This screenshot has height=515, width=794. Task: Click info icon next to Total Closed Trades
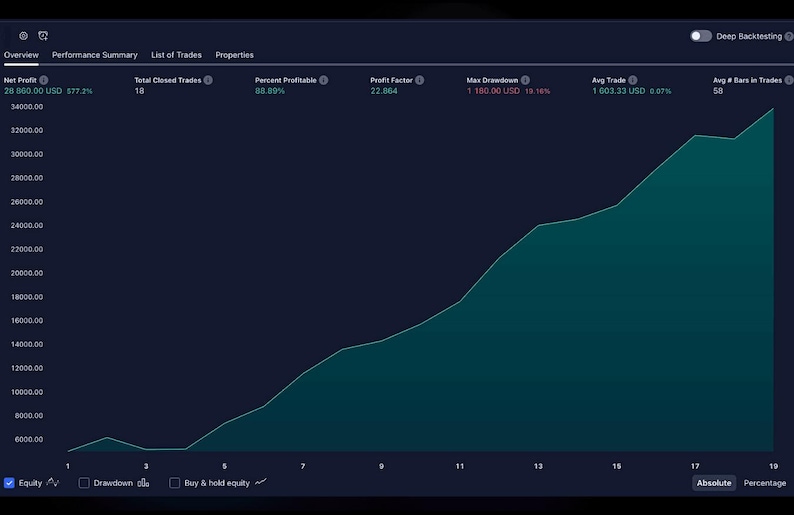pos(208,80)
